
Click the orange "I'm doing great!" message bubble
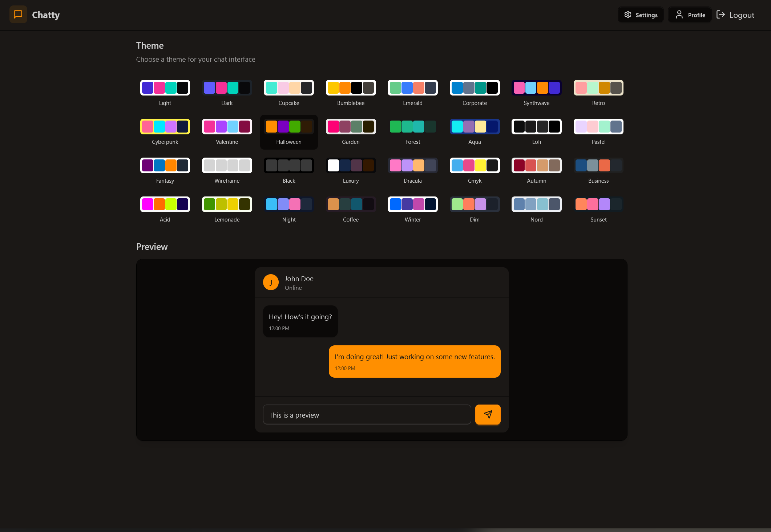point(415,361)
